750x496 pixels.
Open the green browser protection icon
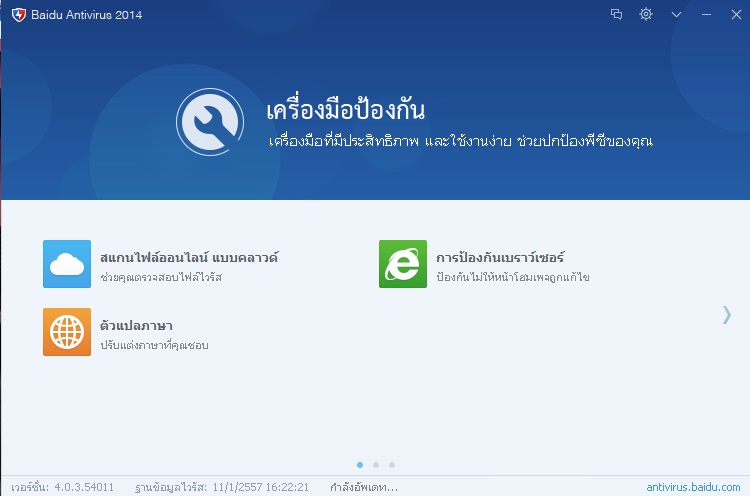click(403, 264)
